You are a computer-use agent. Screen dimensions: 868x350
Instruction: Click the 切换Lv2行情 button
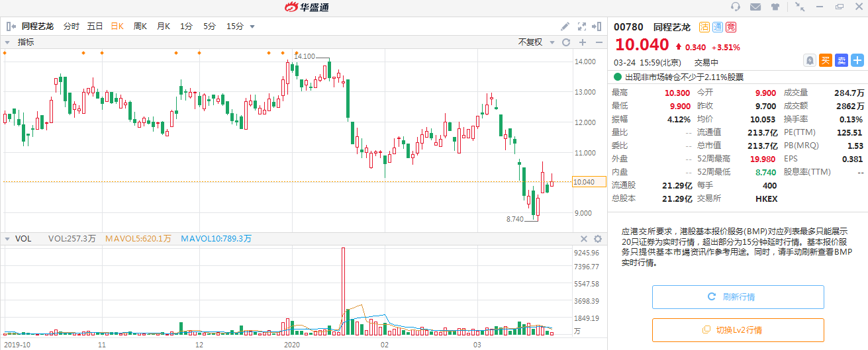738,330
